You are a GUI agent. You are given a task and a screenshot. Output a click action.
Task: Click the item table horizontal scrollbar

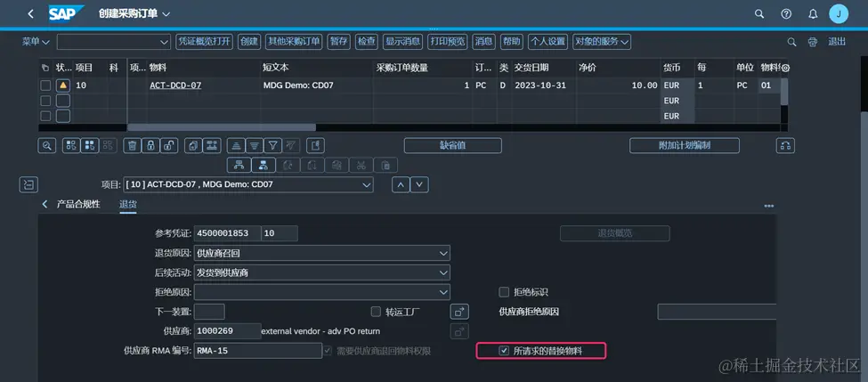click(x=222, y=127)
